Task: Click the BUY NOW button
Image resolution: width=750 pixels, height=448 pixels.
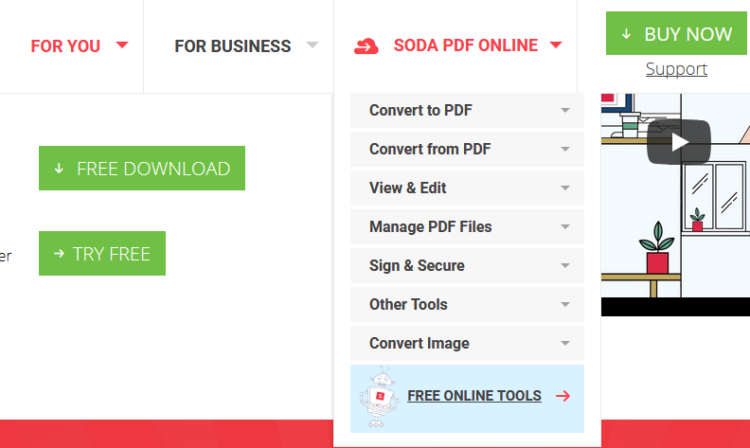Action: pyautogui.click(x=676, y=33)
